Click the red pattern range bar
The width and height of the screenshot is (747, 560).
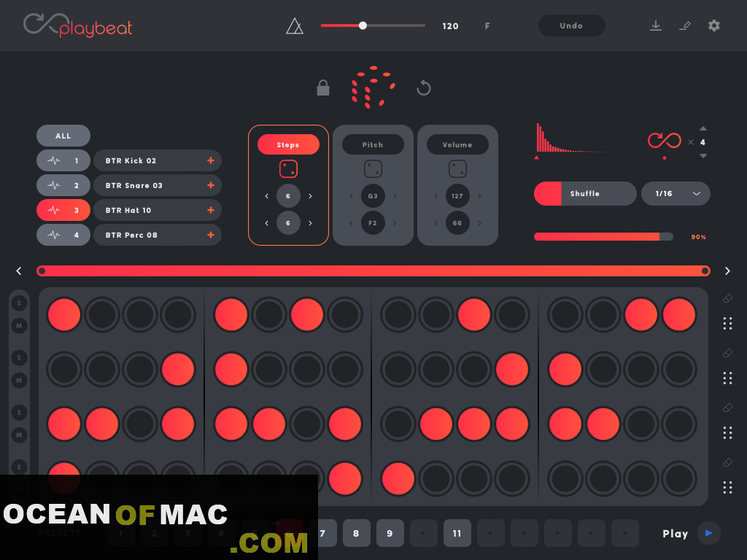(373, 271)
